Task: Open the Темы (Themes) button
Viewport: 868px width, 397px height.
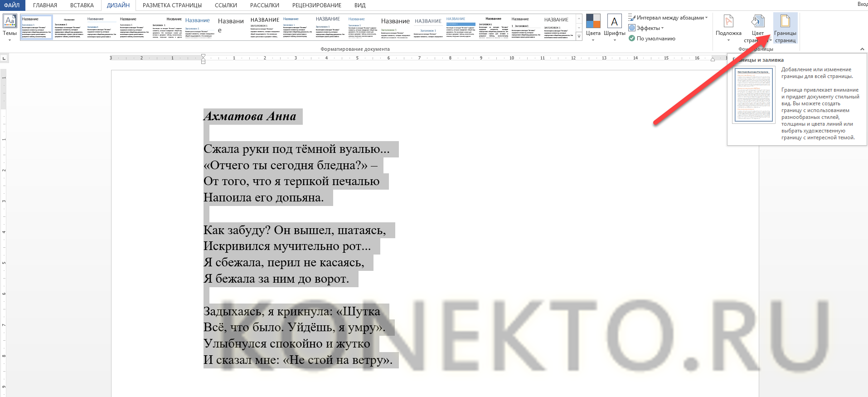Action: [x=10, y=27]
